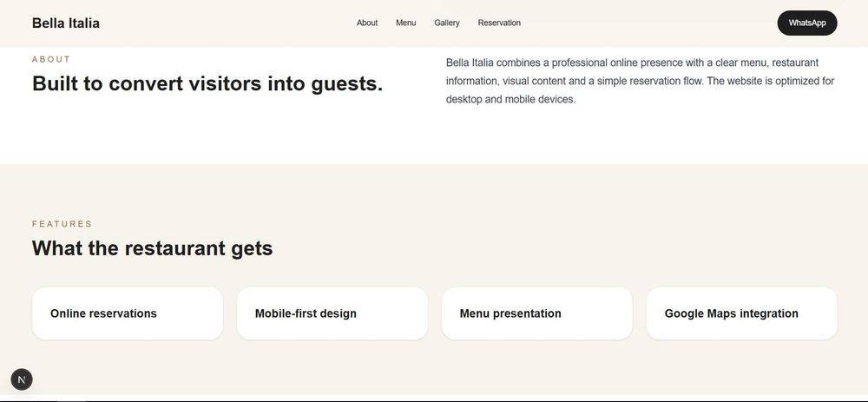Select the Mobile-first design feature card
This screenshot has width=868, height=402.
(332, 313)
